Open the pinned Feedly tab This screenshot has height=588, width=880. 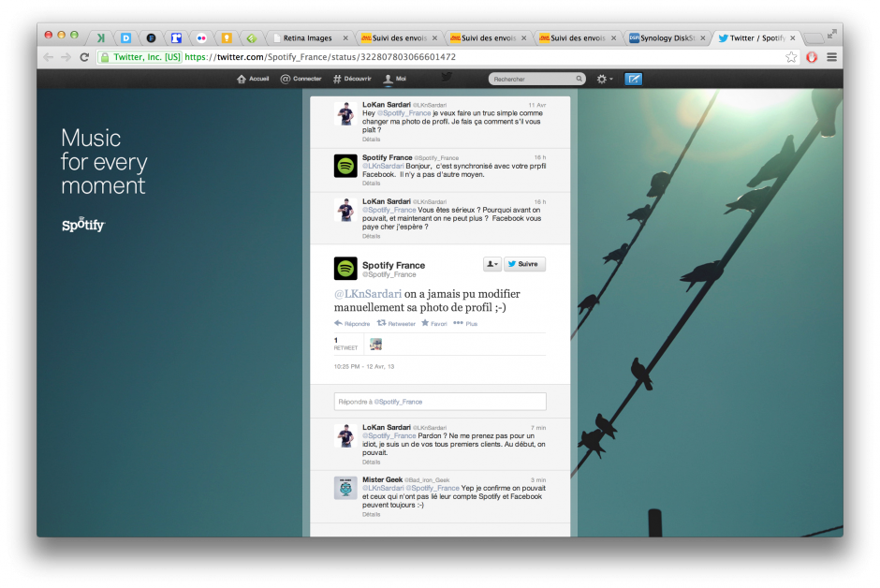(252, 38)
